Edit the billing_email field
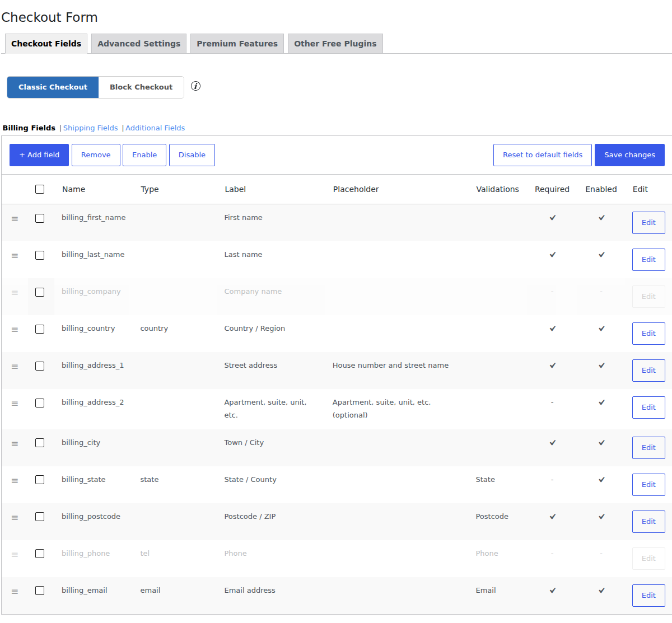The height and width of the screenshot is (623, 672). 648,596
